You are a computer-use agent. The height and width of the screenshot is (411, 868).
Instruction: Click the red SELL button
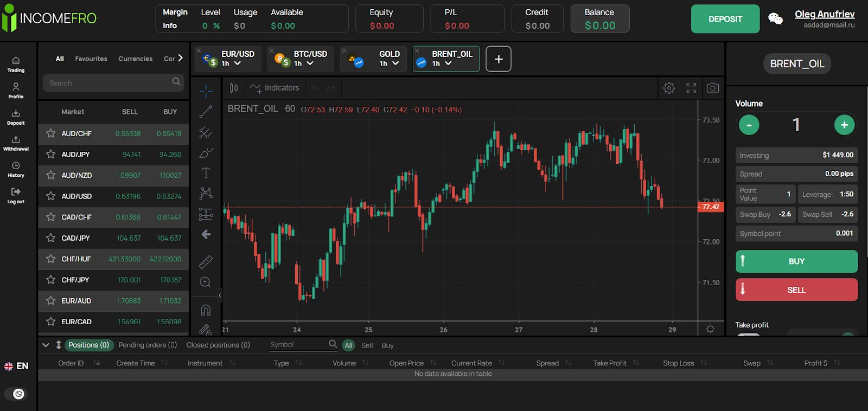[796, 290]
